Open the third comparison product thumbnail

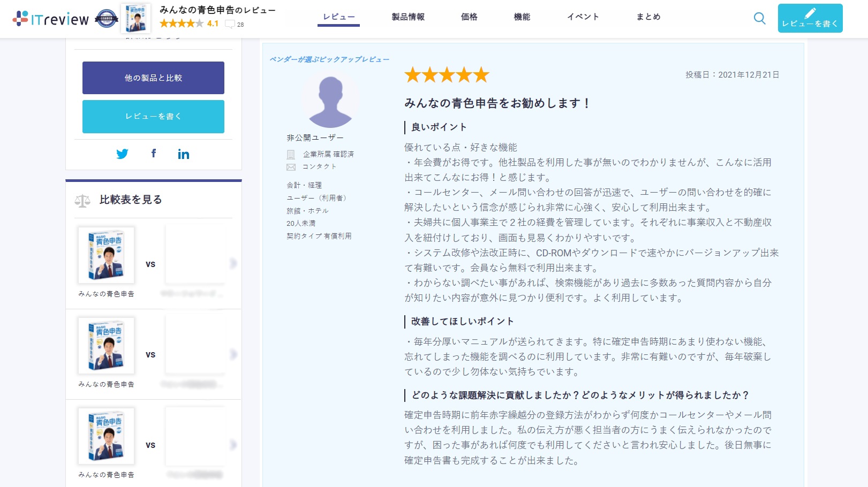tap(106, 436)
